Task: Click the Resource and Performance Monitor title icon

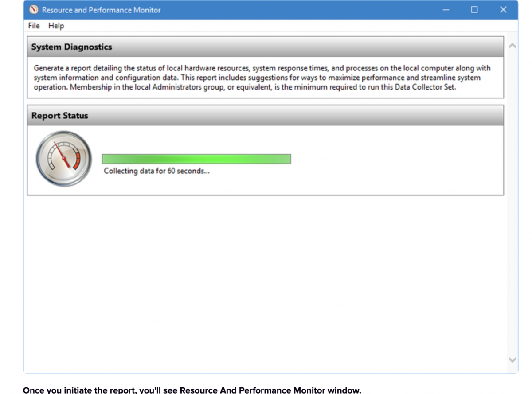Action: coord(34,10)
